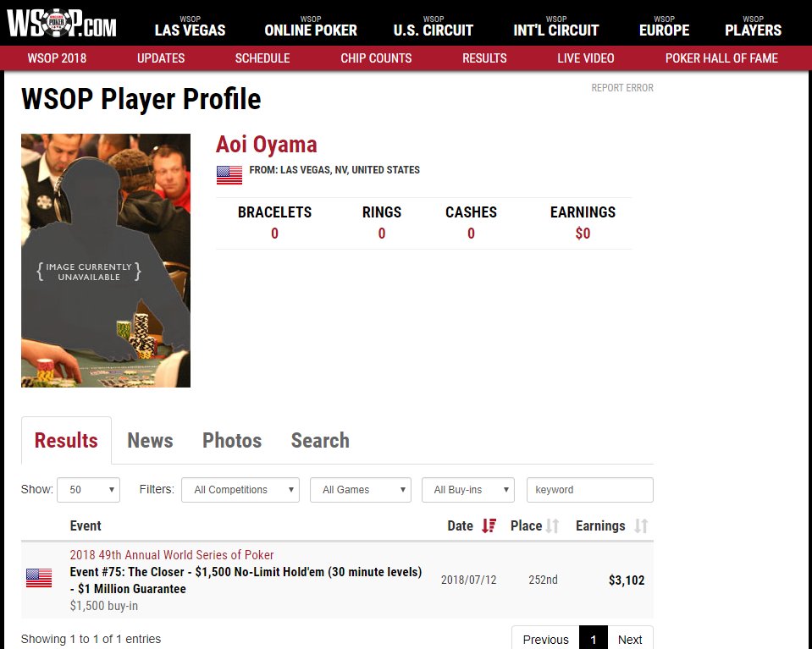Click 'Showing 1 to 1 of 1 entries'
The height and width of the screenshot is (649, 812).
[x=91, y=639]
